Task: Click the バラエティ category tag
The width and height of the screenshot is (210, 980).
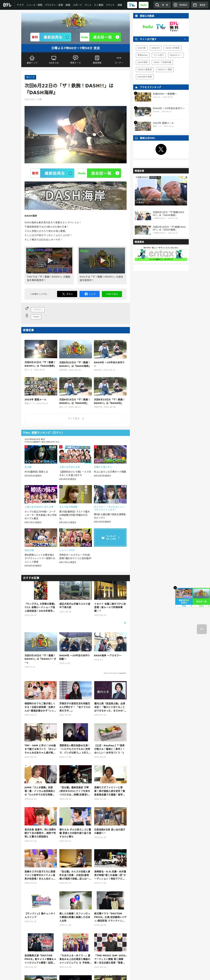Action: click(x=38, y=310)
